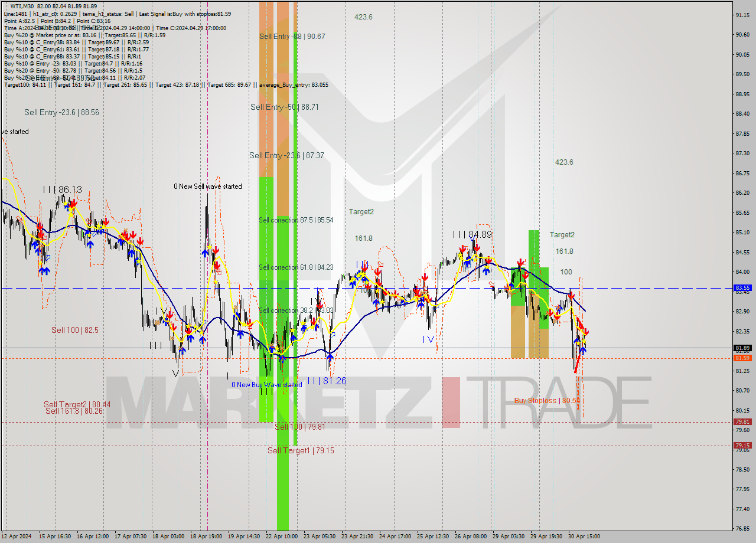The width and height of the screenshot is (756, 543).
Task: Click '29 Apr 19:30' on time axis
Action: pyautogui.click(x=547, y=537)
